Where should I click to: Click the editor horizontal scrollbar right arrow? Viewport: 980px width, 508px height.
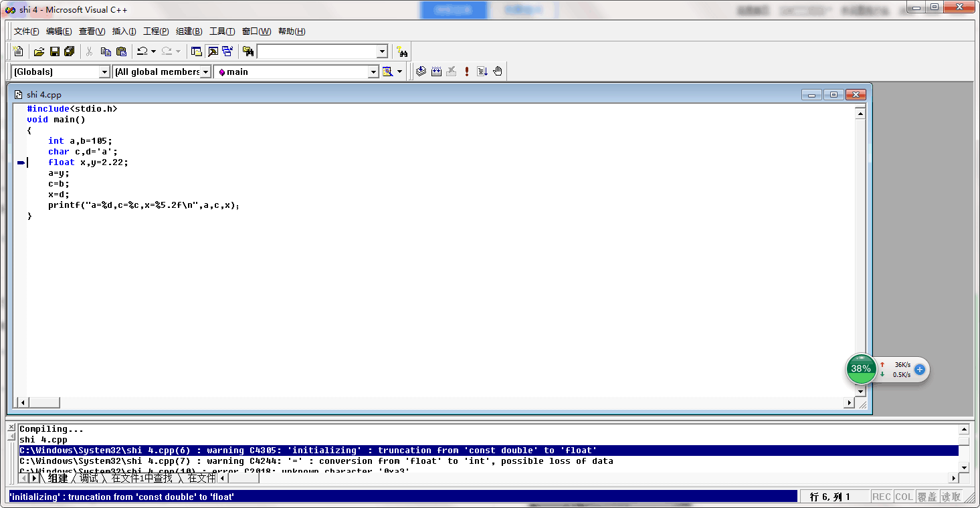click(x=850, y=402)
